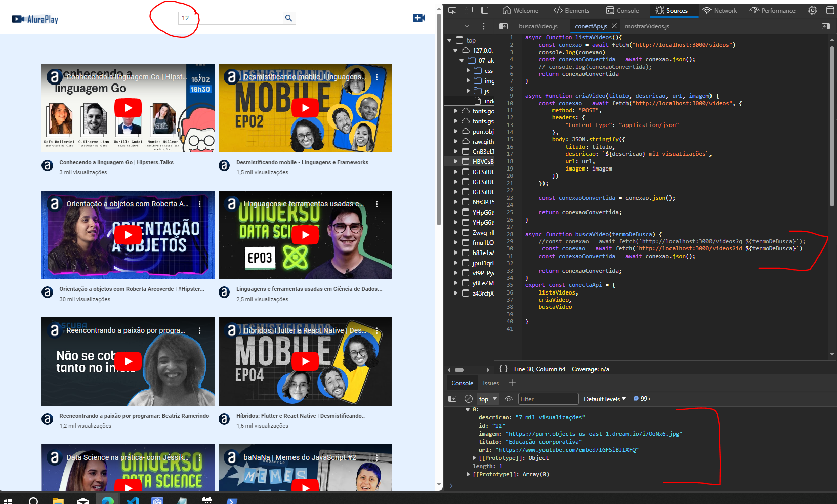Play the Universo Data Science EP03 video
This screenshot has width=837, height=504.
[x=305, y=235]
